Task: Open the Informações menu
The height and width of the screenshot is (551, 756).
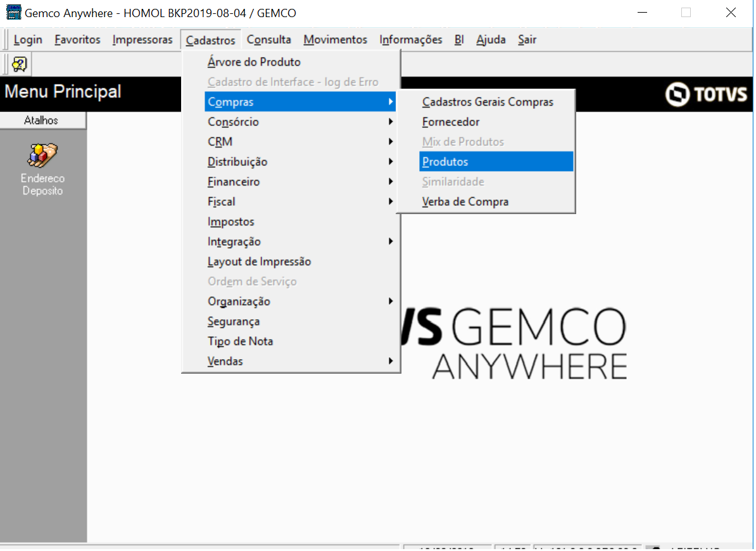Action: pyautogui.click(x=410, y=39)
